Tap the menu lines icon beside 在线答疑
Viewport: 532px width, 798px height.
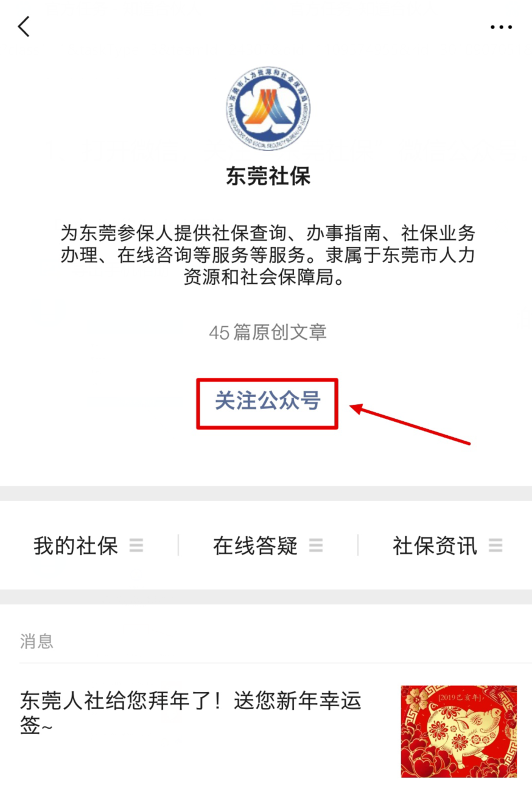click(x=315, y=546)
